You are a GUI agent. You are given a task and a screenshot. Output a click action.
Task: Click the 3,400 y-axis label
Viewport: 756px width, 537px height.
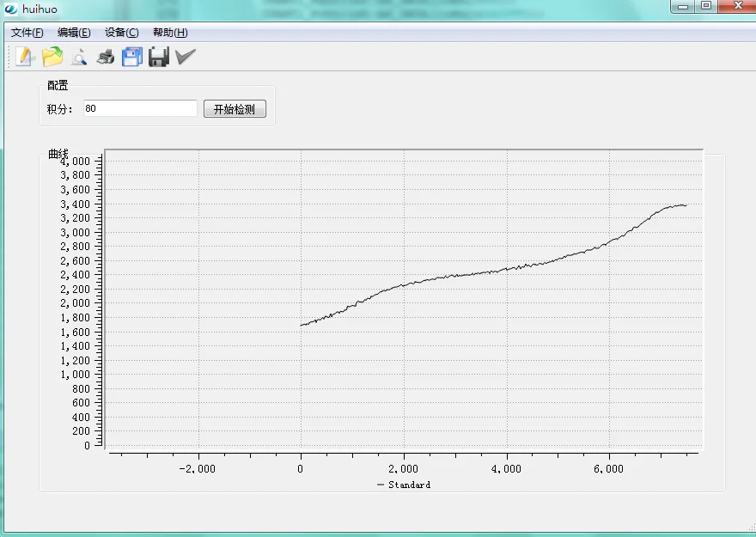[76, 204]
